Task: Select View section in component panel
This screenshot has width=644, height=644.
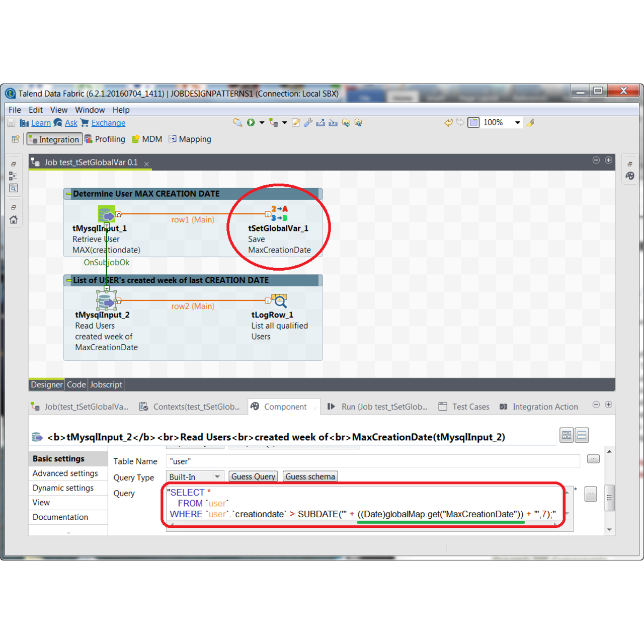Action: [68, 503]
